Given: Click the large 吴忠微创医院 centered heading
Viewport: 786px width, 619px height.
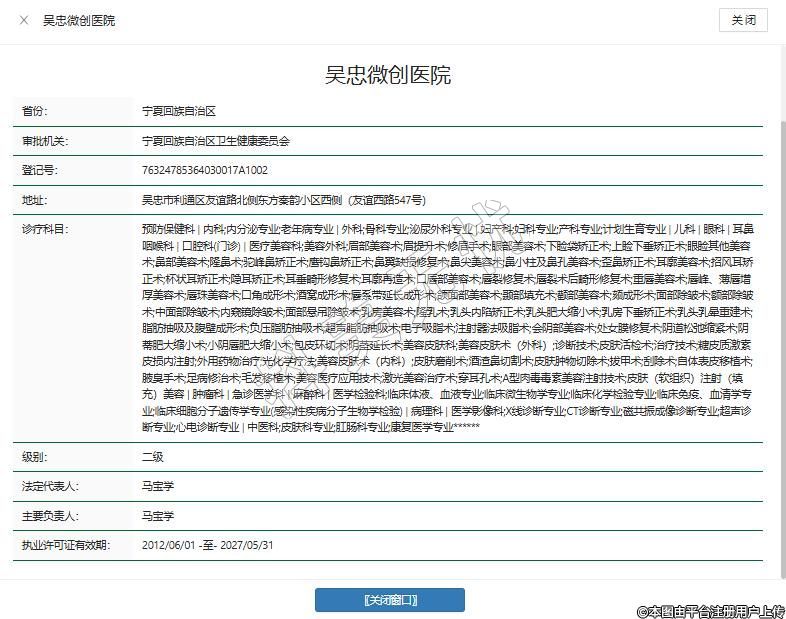Looking at the screenshot, I should tap(388, 75).
